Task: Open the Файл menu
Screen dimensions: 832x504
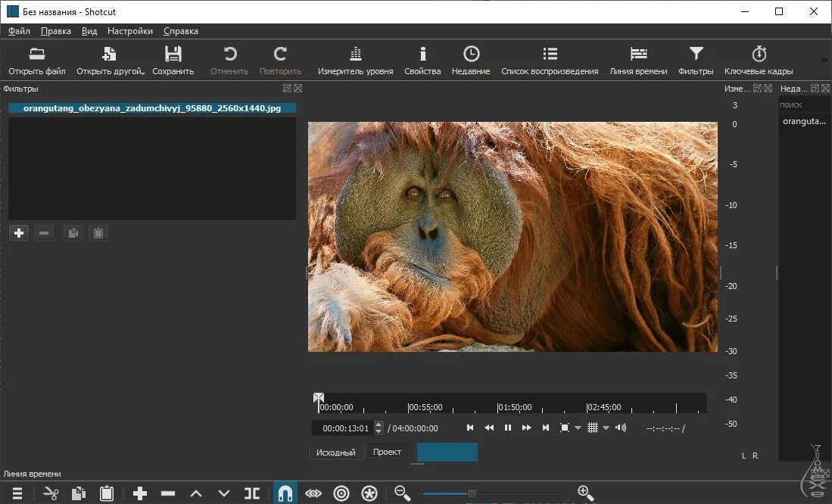Action: tap(19, 31)
